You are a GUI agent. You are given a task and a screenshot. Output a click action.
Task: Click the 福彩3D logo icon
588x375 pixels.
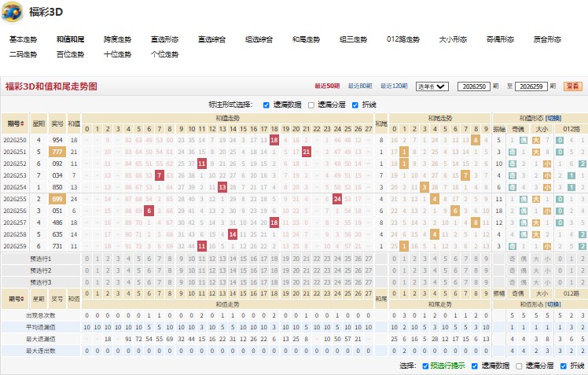12,12
